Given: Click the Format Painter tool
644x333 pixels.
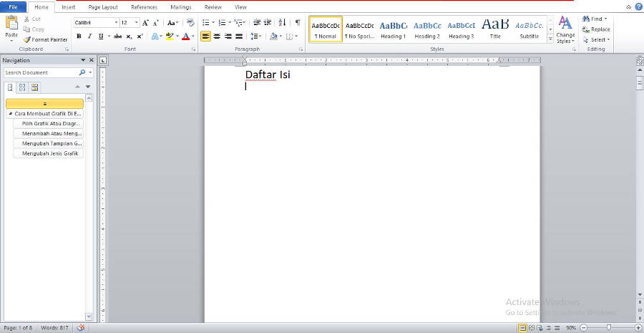Looking at the screenshot, I should pos(46,39).
